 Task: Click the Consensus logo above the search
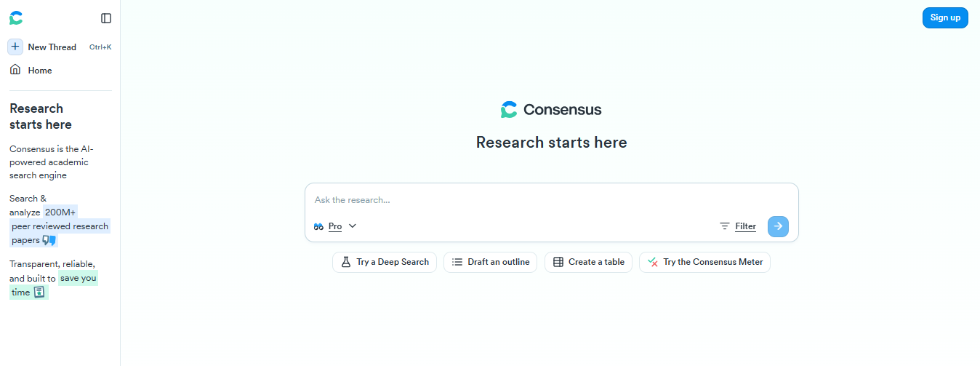click(551, 110)
